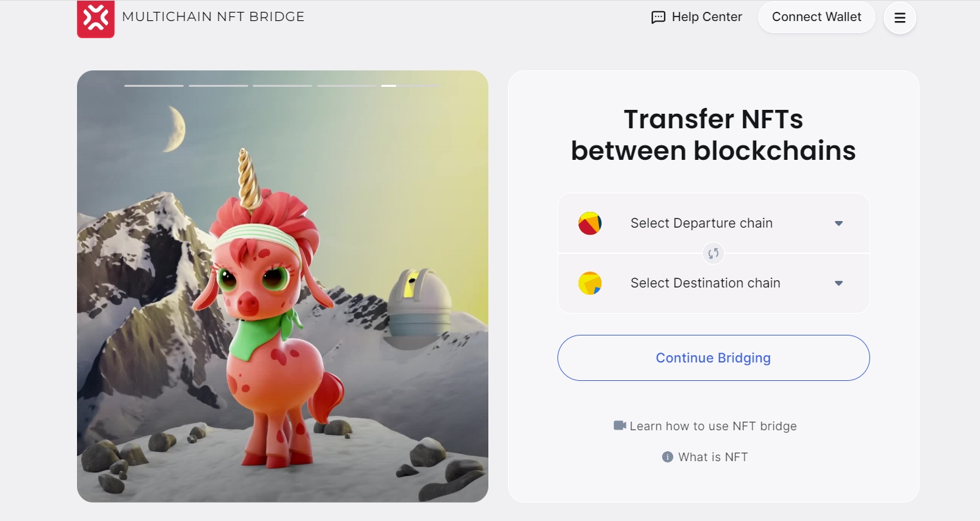Click the info icon beside What is NFT
Image resolution: width=980 pixels, height=521 pixels.
(667, 457)
